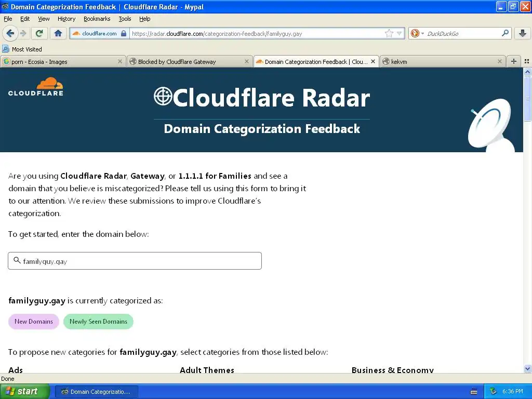The width and height of the screenshot is (532, 399).
Task: Switch to Blocked by Cloudflare Gateway tab
Action: pyautogui.click(x=190, y=62)
